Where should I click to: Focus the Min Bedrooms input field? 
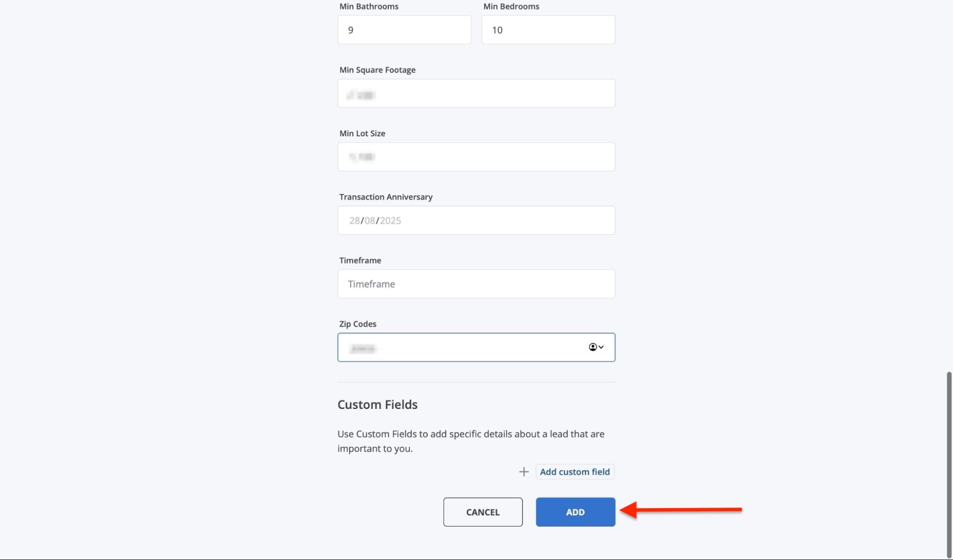click(x=548, y=30)
